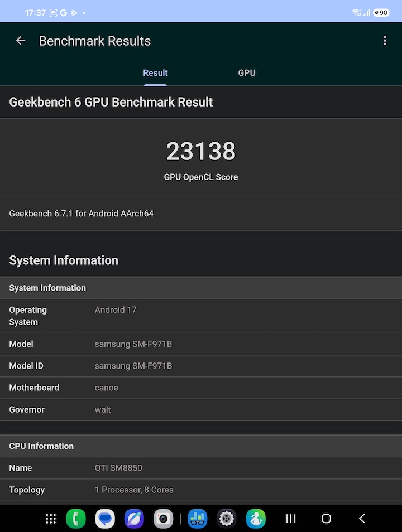Select the 23138 score value
The width and height of the screenshot is (402, 532).
(x=201, y=151)
